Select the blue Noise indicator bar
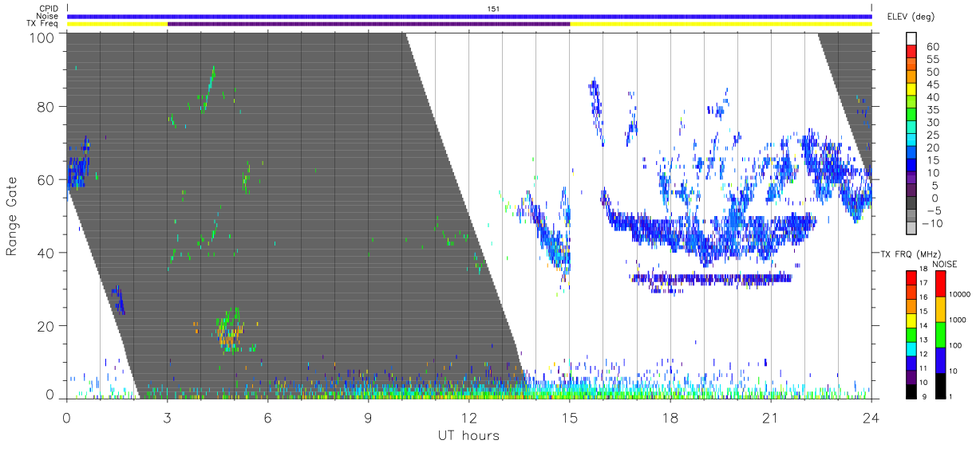This screenshot has height=452, width=980. [x=469, y=16]
